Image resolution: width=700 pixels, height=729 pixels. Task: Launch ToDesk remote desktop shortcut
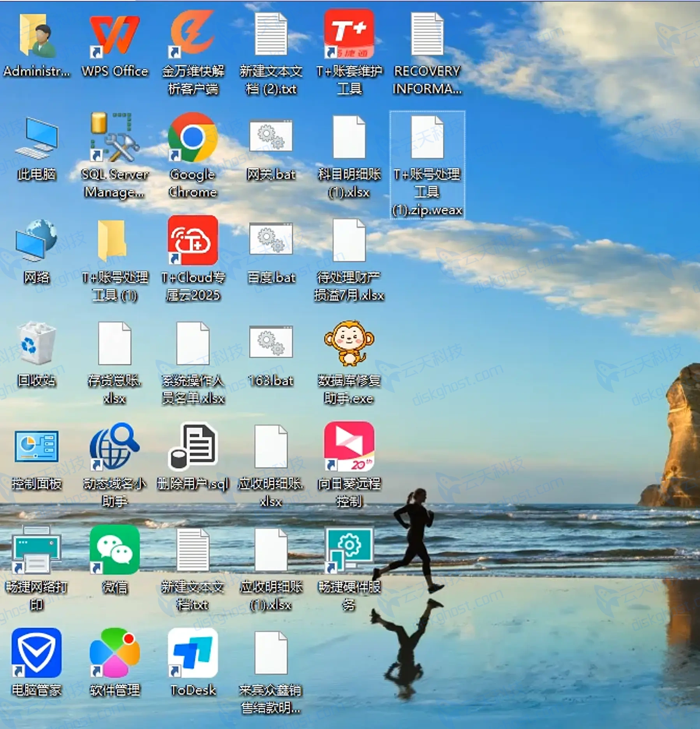tap(192, 653)
